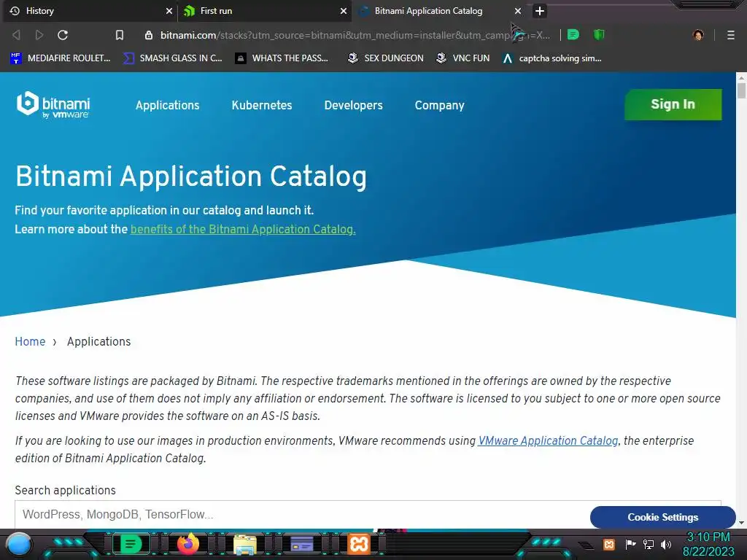The image size is (747, 560).
Task: Open the Kubernetes navigation menu
Action: coord(262,105)
